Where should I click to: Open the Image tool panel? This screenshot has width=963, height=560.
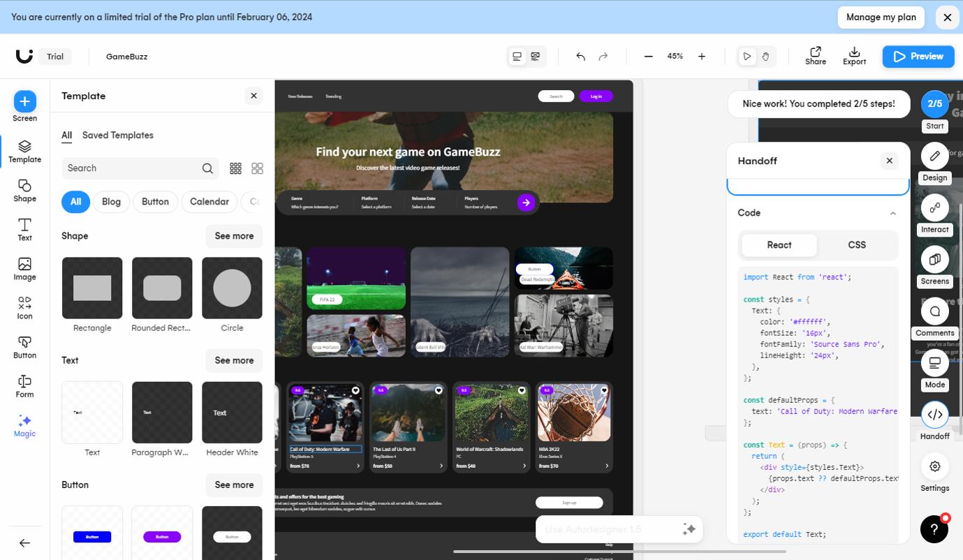tap(24, 269)
